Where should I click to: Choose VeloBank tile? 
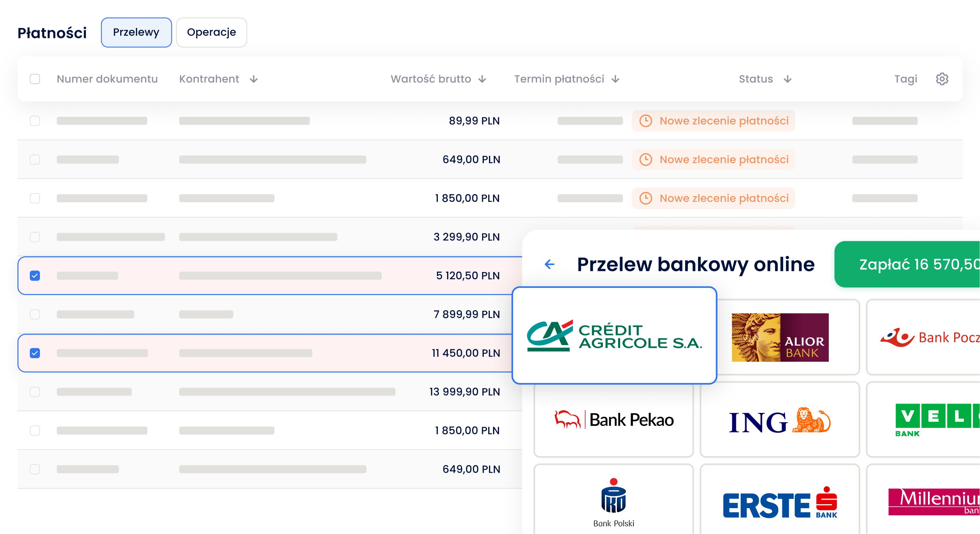924,420
